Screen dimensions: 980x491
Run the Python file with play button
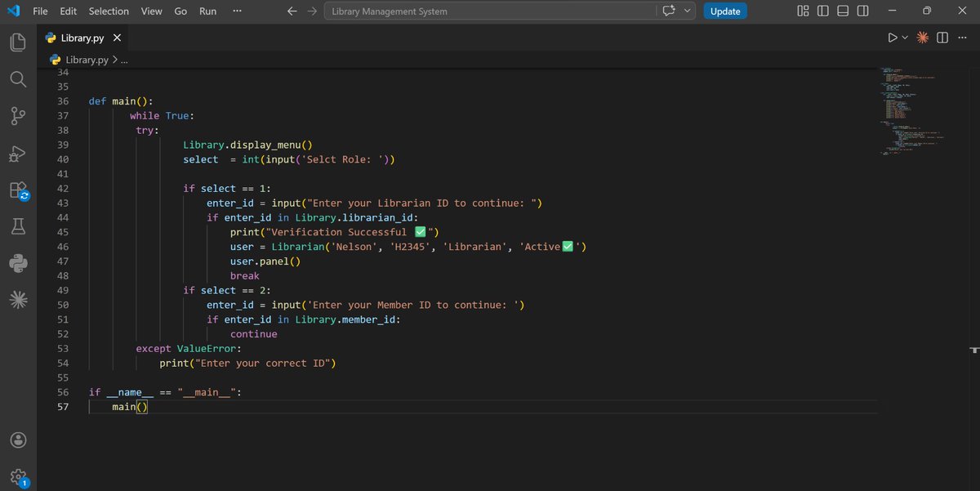(x=893, y=38)
